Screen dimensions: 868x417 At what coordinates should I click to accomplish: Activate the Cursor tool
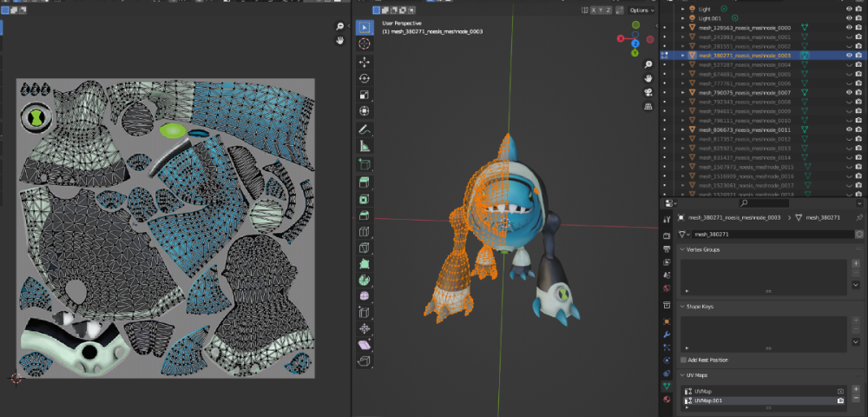[365, 43]
